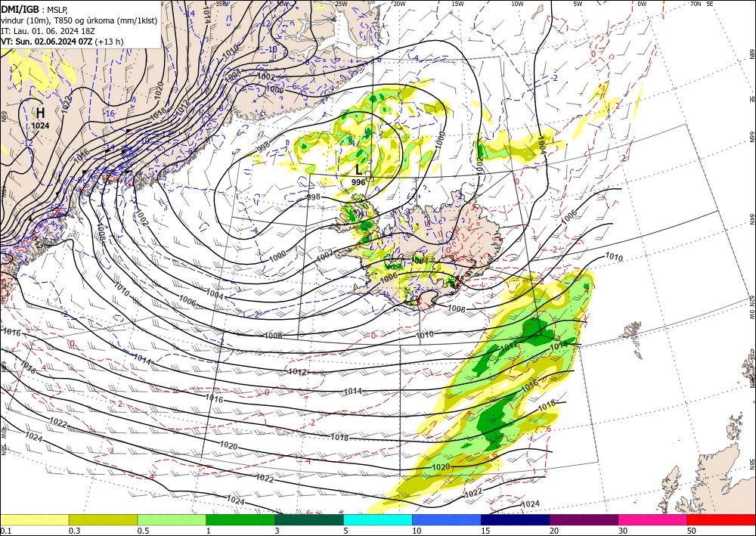Click the olive 0.3–0.5 legend color segment

pos(103,519)
